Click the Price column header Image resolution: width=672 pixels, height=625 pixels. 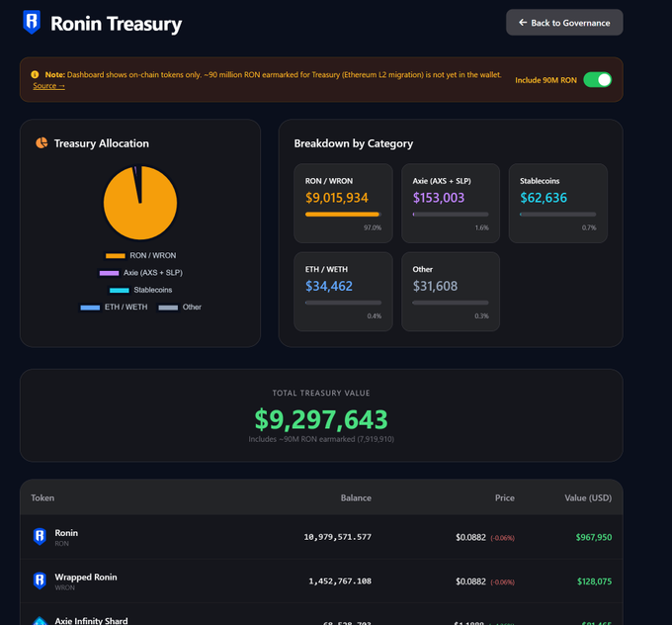pyautogui.click(x=504, y=498)
